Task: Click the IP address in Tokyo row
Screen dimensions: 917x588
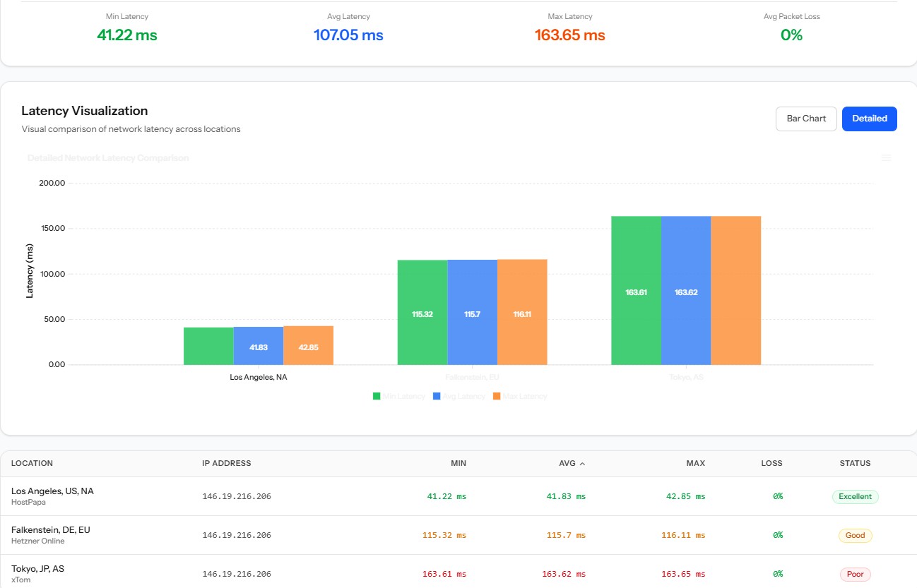Action: 237,574
